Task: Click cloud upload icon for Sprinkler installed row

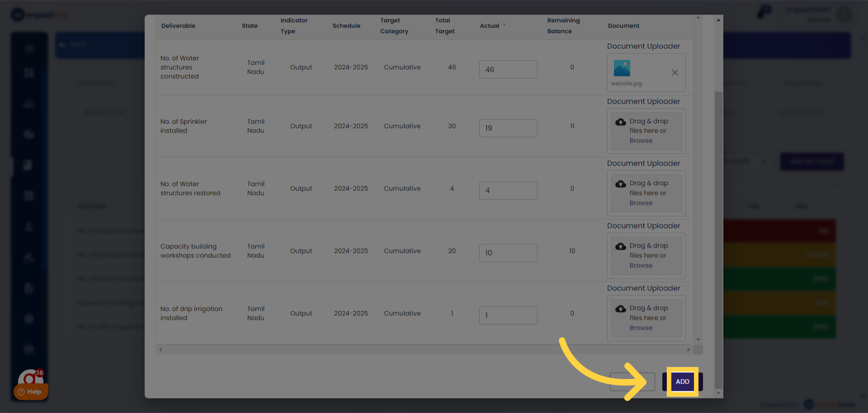Action: (x=621, y=122)
